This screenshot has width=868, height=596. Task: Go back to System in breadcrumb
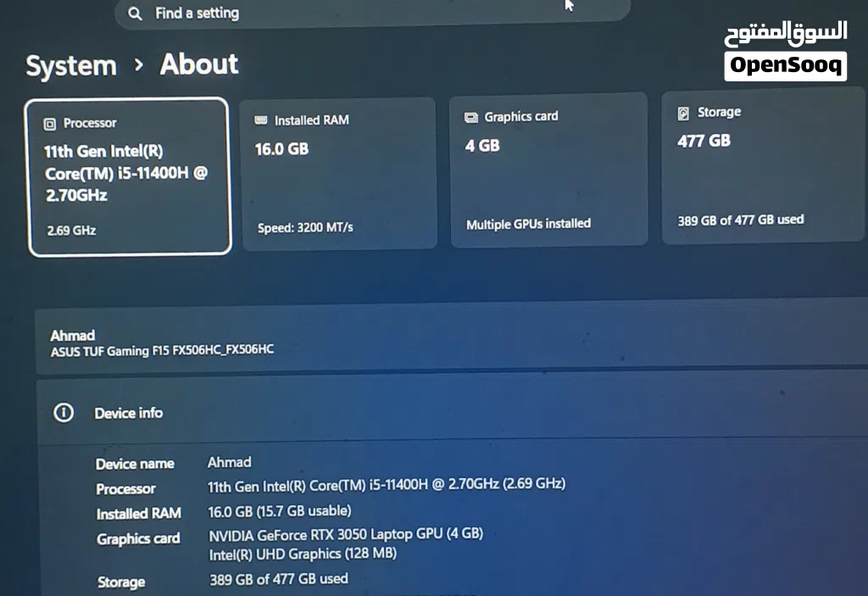click(71, 66)
